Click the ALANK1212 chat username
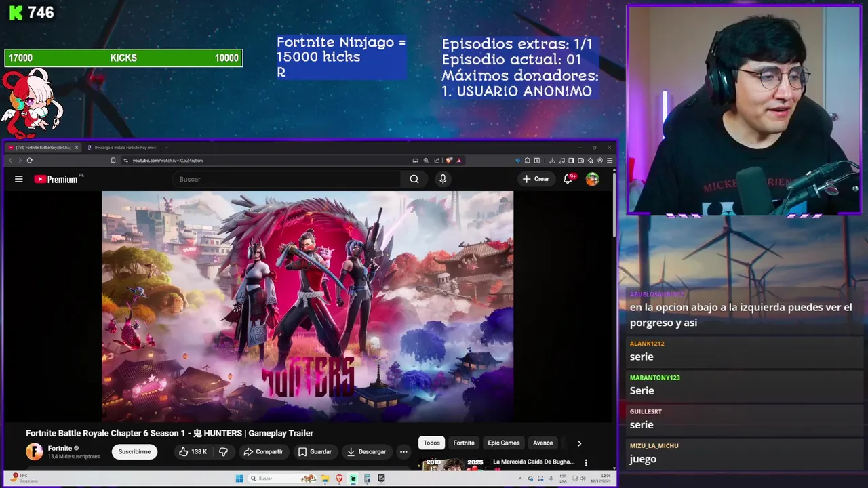The height and width of the screenshot is (488, 868). [647, 344]
